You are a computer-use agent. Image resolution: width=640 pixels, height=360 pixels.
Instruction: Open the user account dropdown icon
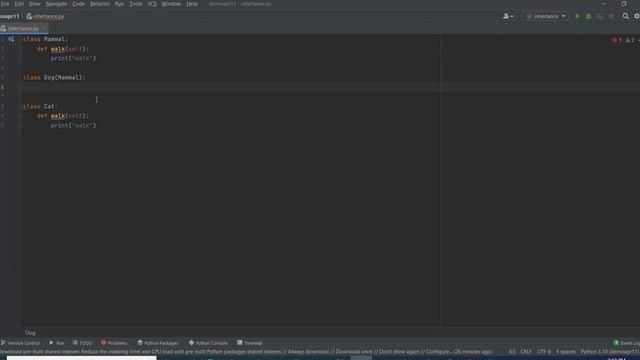[508, 16]
